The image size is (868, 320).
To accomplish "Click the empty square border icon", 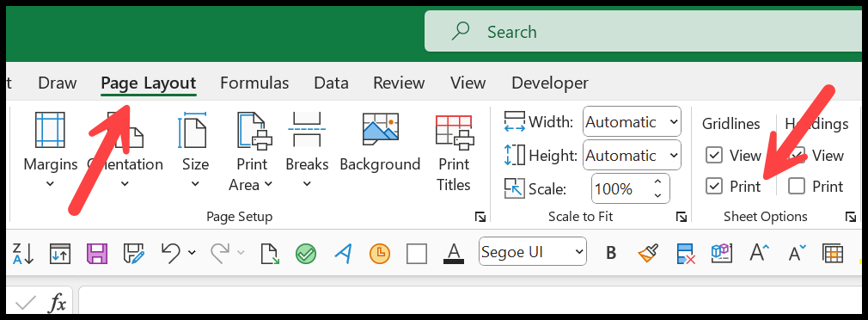I will 417,254.
